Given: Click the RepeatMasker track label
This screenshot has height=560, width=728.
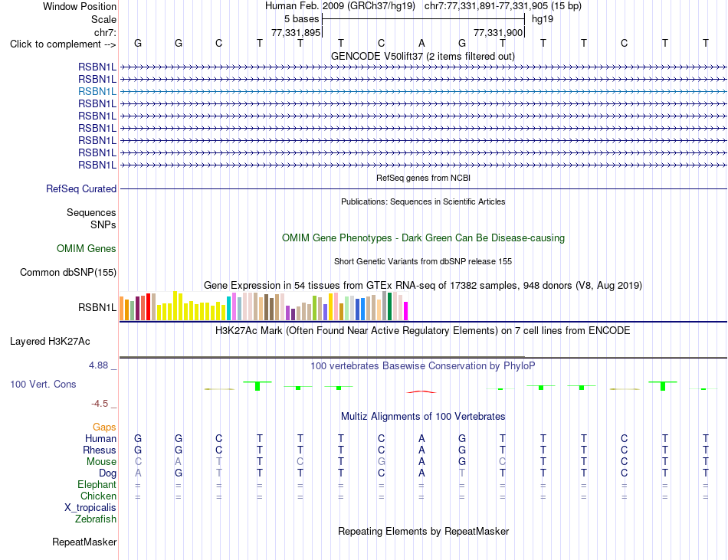Looking at the screenshot, I should (84, 542).
